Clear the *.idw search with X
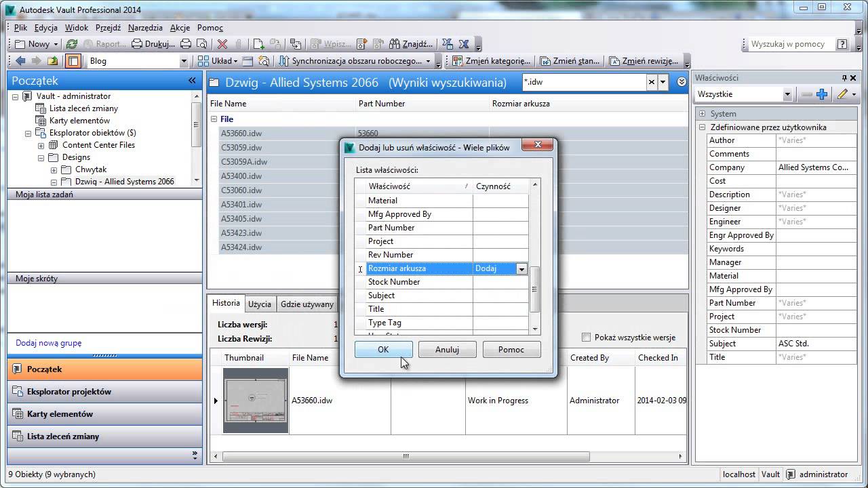This screenshot has width=868, height=488. pyautogui.click(x=652, y=82)
